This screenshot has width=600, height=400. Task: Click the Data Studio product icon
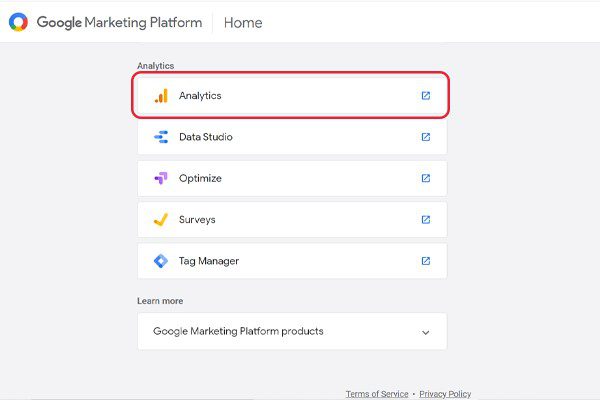(161, 137)
